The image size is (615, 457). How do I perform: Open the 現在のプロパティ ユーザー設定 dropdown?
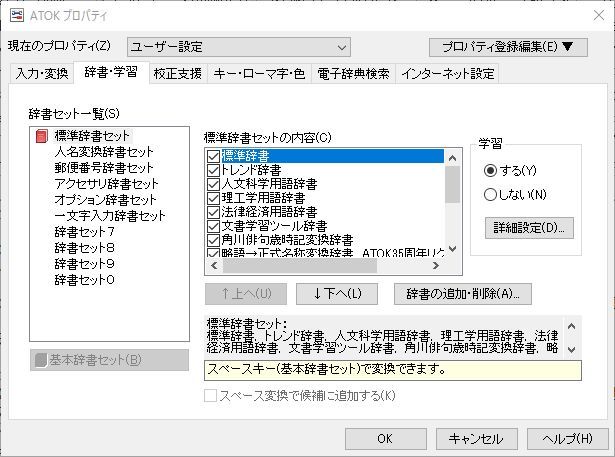tap(238, 47)
